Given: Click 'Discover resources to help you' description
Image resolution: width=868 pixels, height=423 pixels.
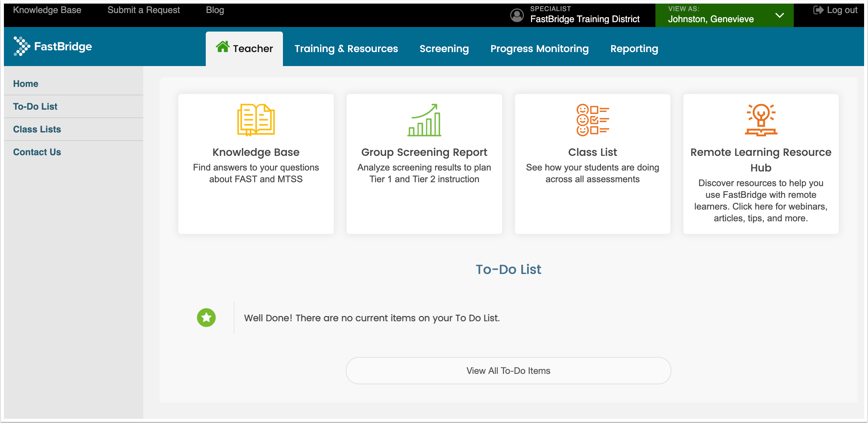Looking at the screenshot, I should [761, 200].
